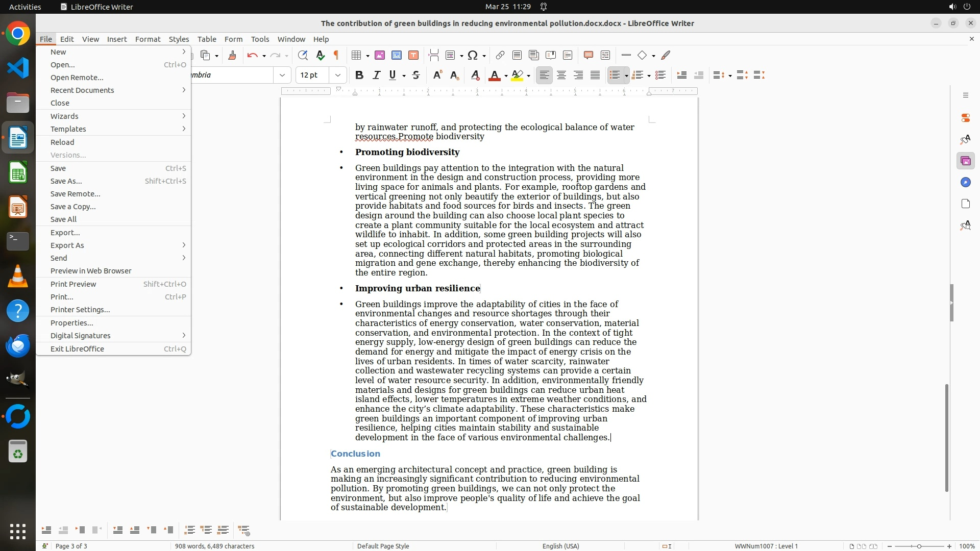Insert special character with Omega icon
This screenshot has width=980, height=551.
click(473, 56)
